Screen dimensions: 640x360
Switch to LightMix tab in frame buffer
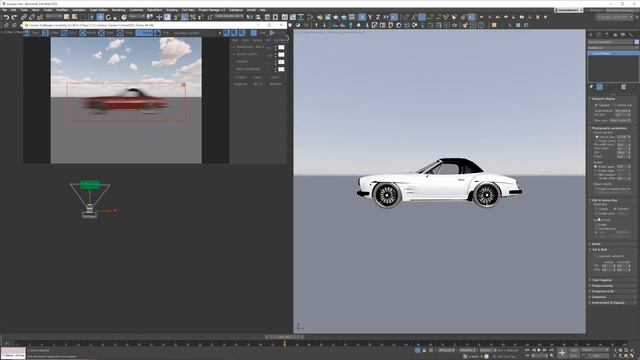pos(280,40)
